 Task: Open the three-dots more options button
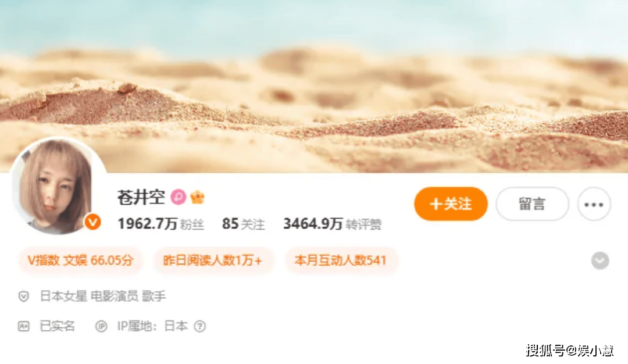594,204
